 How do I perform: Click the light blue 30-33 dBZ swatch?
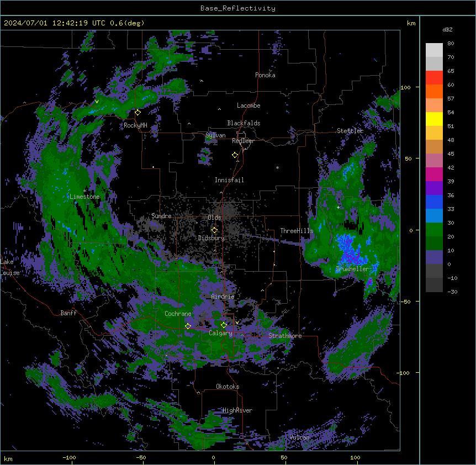pos(434,216)
